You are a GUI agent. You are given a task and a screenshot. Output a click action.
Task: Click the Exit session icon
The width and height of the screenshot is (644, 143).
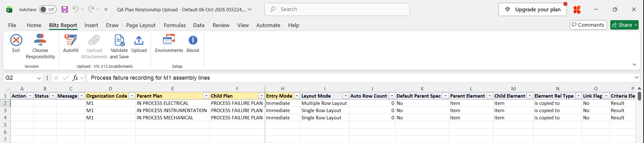pyautogui.click(x=16, y=40)
